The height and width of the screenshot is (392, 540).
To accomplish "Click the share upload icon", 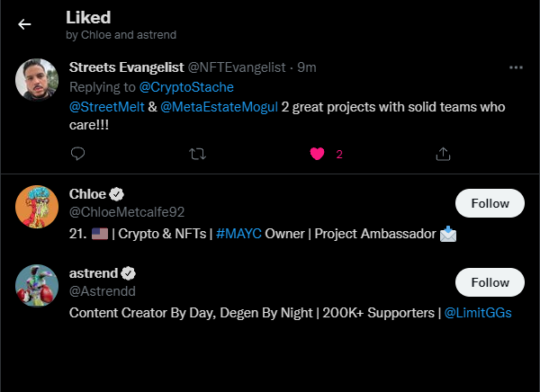I will [x=443, y=154].
